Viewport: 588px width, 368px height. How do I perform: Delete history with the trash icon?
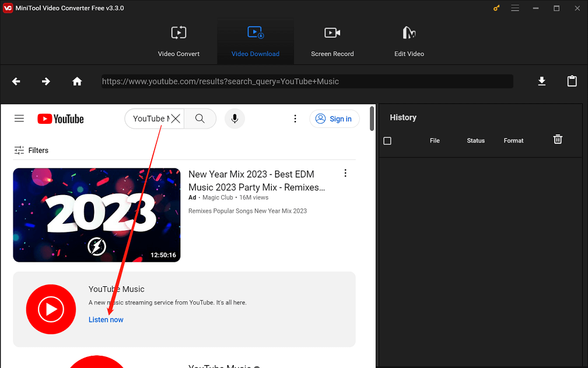point(558,139)
